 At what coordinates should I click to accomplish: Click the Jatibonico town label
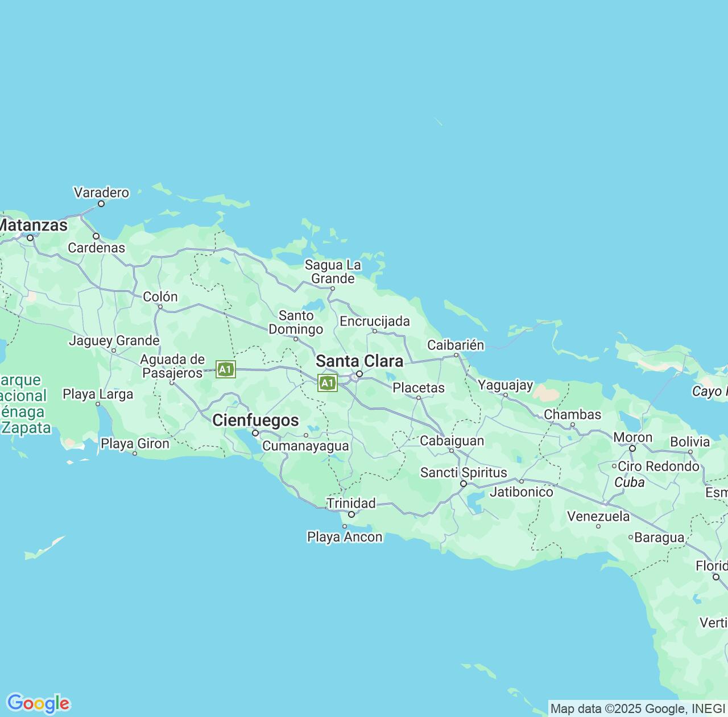[521, 492]
